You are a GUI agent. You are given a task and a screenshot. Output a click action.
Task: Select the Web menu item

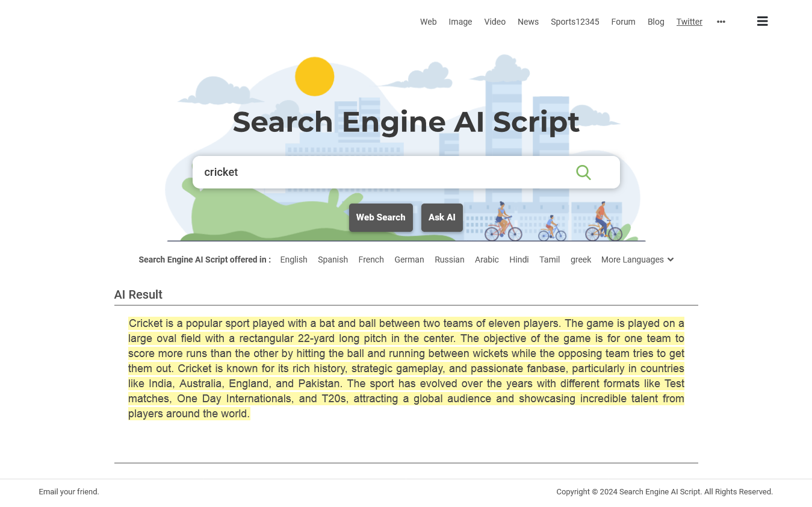coord(428,22)
